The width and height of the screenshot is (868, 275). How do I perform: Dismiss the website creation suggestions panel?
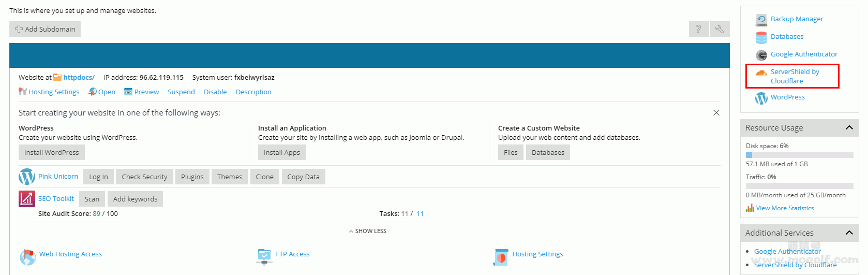click(716, 113)
